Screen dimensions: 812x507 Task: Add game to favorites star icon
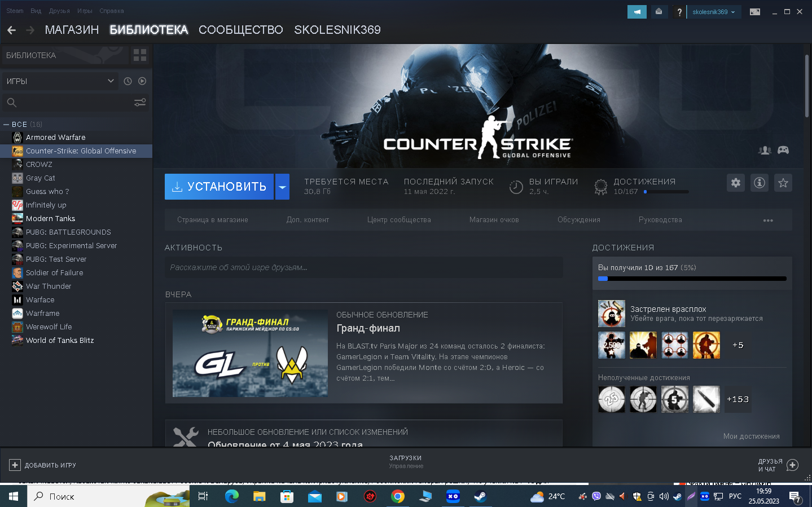point(783,183)
